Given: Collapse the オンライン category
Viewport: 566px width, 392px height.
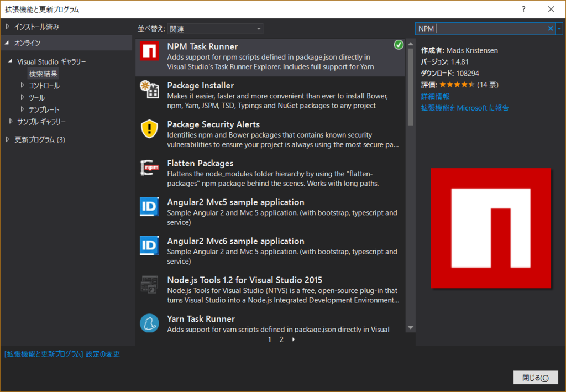Looking at the screenshot, I should [7, 43].
